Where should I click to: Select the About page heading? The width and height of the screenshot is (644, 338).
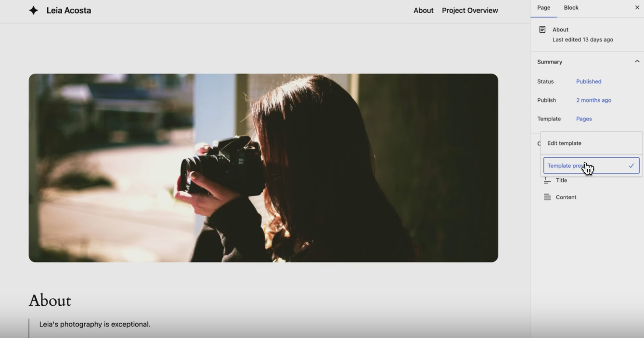click(x=50, y=299)
